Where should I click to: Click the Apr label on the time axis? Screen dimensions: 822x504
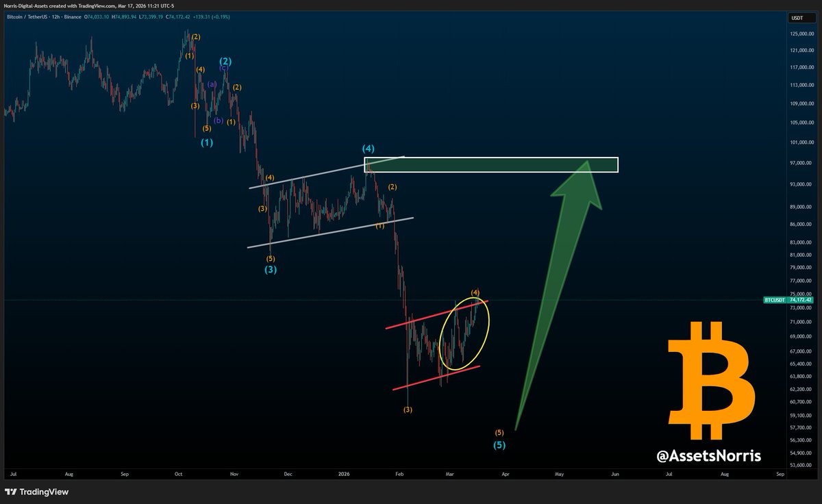(505, 473)
